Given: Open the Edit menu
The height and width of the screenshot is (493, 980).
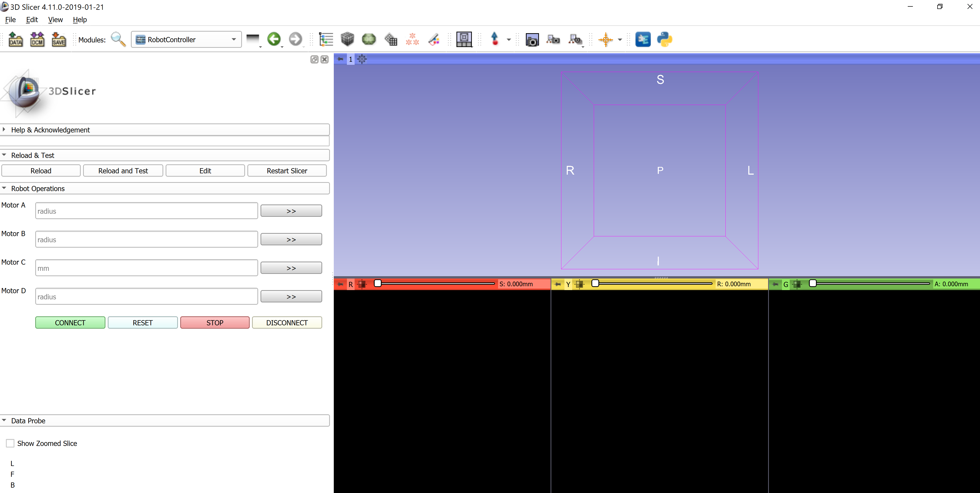Looking at the screenshot, I should 32,19.
